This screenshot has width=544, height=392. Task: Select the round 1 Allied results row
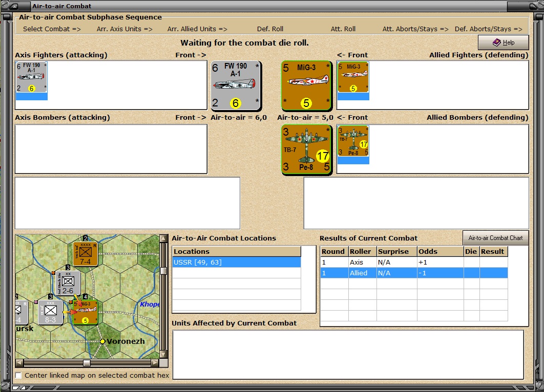pyautogui.click(x=414, y=273)
